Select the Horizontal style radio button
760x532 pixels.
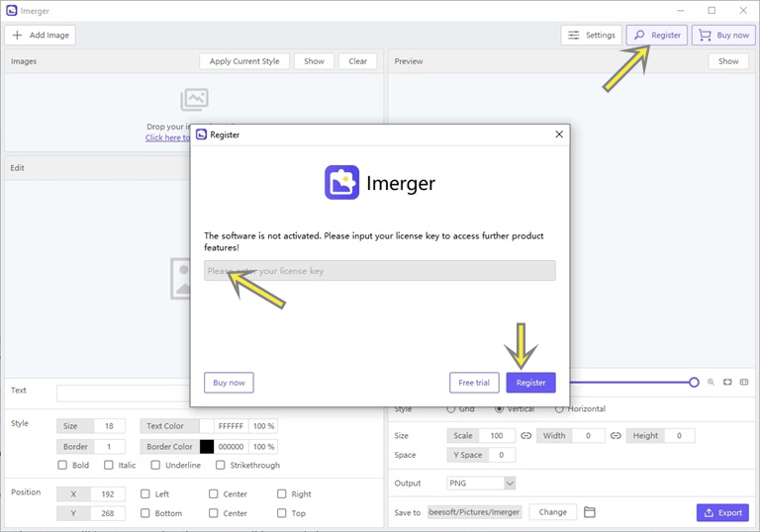tap(559, 409)
